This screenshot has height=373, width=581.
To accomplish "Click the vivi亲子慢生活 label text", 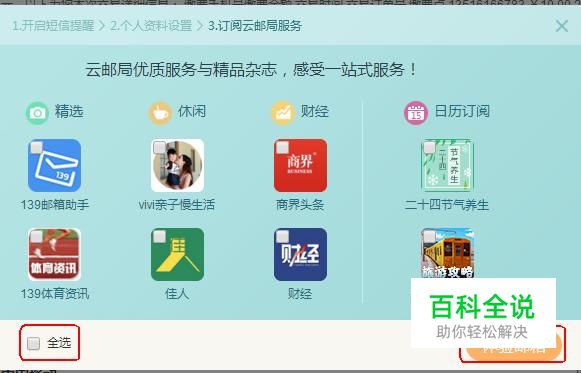I will point(177,204).
